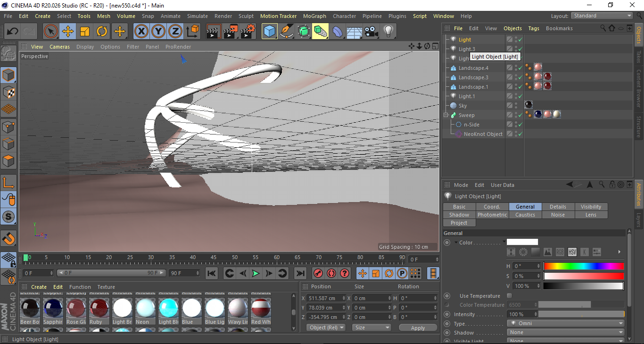Open the Shadow dropdown showing None

pyautogui.click(x=566, y=333)
